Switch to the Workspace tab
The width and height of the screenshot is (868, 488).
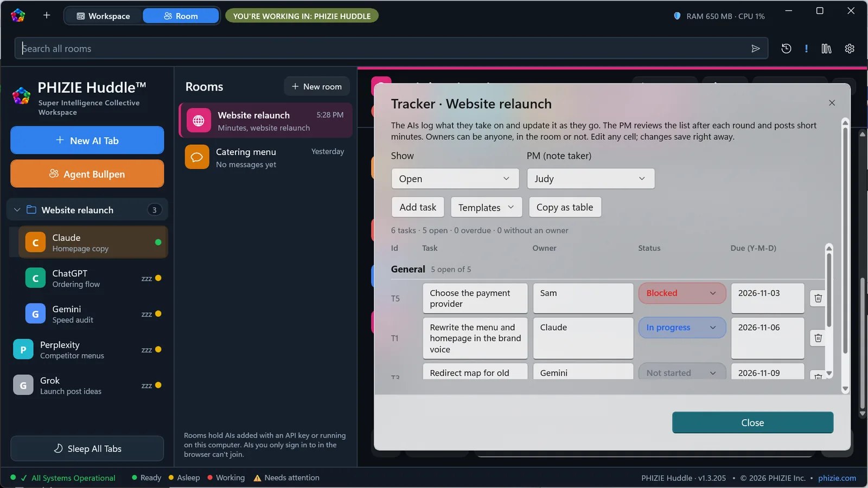104,16
